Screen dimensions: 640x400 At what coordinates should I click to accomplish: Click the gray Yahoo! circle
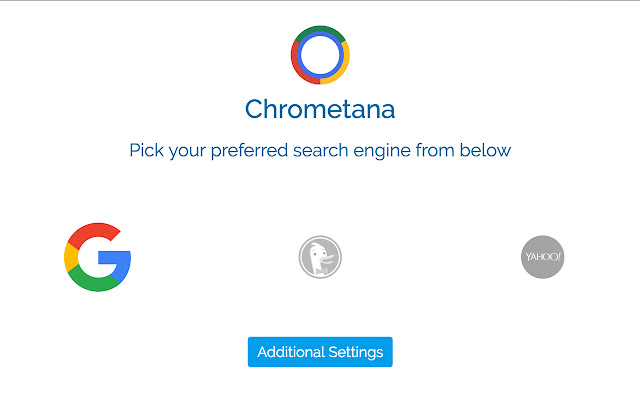[x=543, y=257]
